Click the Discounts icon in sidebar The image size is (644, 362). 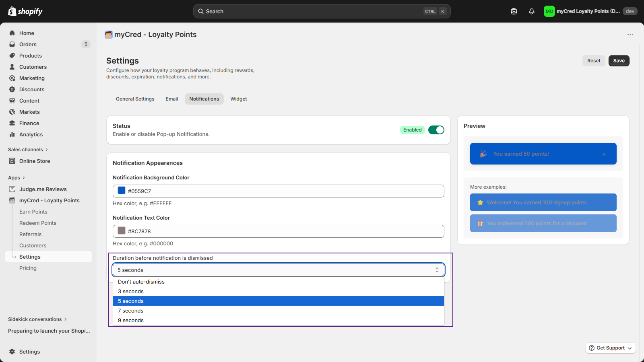(x=12, y=89)
